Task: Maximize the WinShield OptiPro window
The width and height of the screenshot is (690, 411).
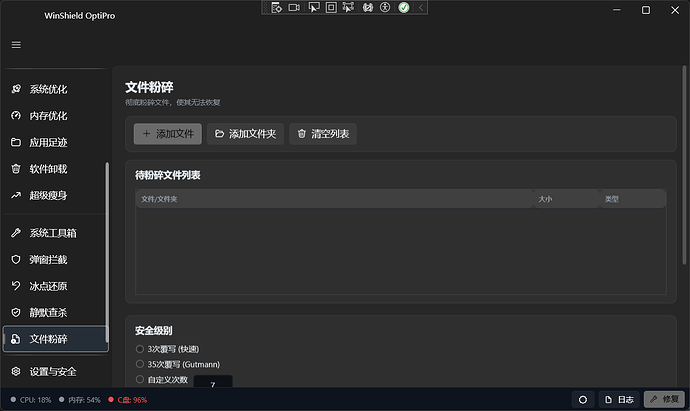Action: (x=646, y=10)
